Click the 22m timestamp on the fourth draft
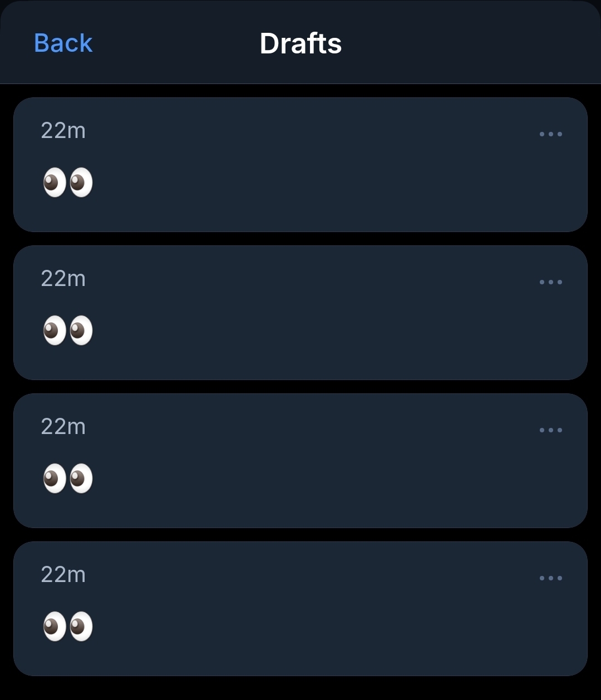 pyautogui.click(x=63, y=575)
